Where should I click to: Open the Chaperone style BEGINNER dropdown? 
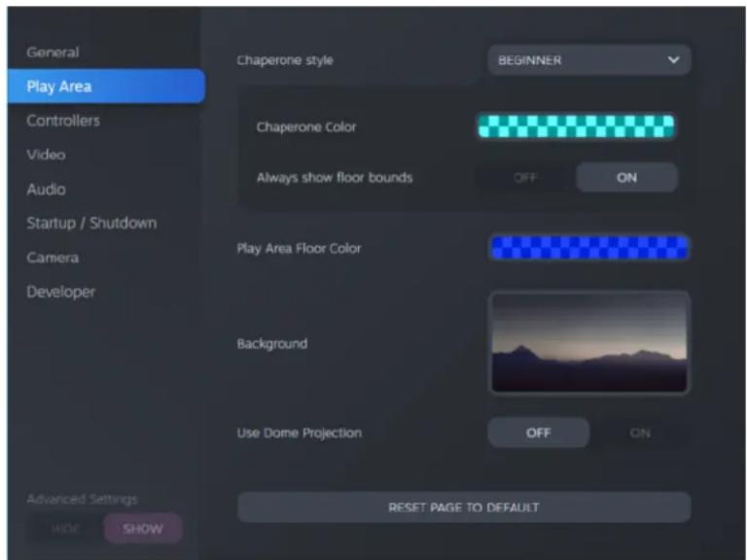(589, 60)
